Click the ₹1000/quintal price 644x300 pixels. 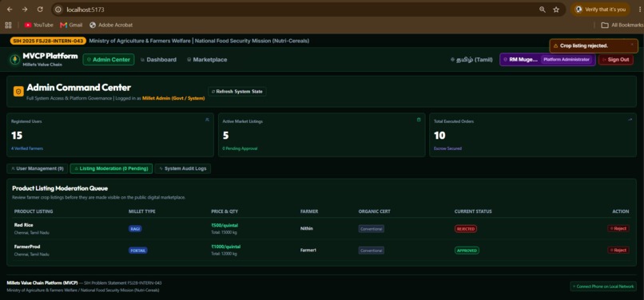[226, 247]
